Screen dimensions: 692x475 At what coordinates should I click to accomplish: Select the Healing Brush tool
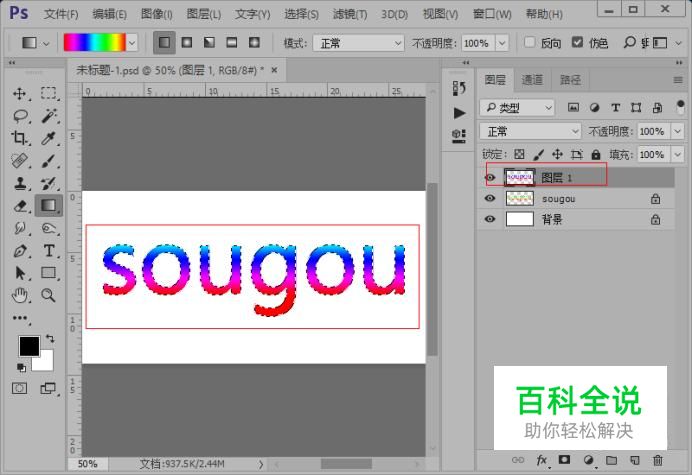(x=19, y=161)
